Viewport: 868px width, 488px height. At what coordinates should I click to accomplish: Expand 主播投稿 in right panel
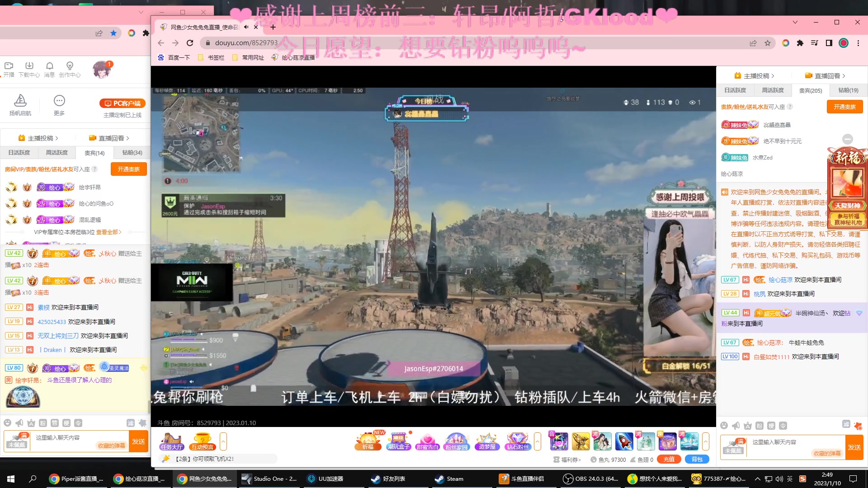(755, 76)
